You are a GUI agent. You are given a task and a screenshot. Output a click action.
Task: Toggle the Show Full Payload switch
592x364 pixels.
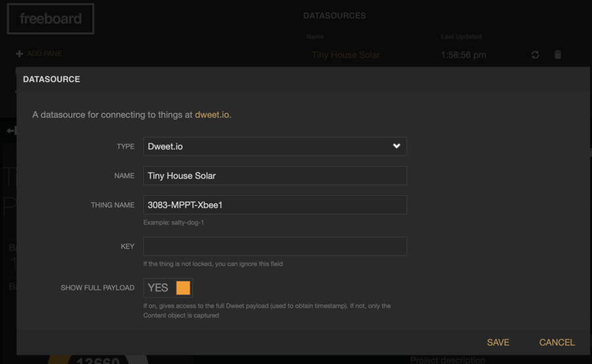(168, 288)
